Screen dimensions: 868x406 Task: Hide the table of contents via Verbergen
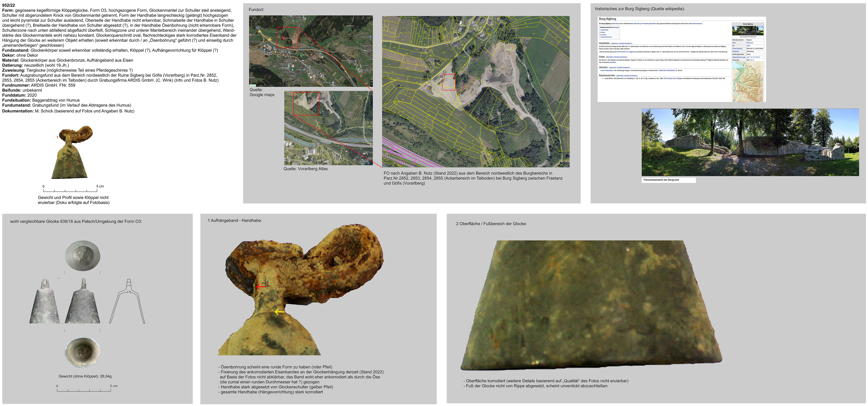pos(616,28)
